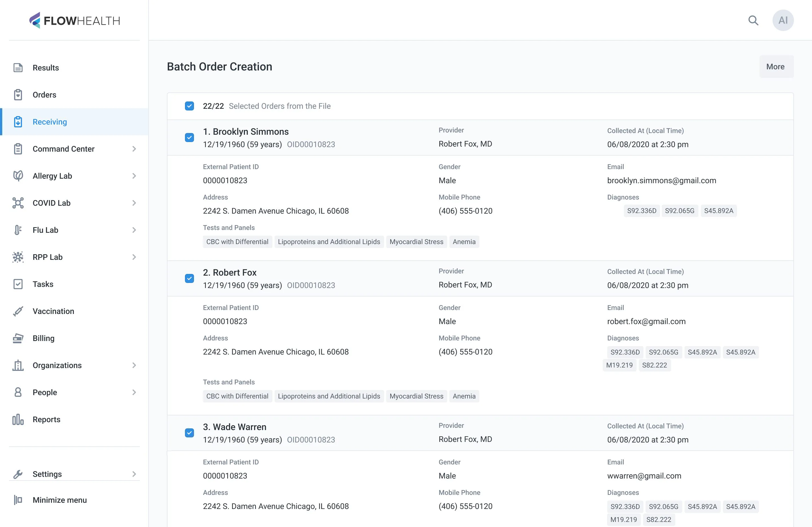Uncheck the Wade Warren order checkbox

[x=189, y=433]
